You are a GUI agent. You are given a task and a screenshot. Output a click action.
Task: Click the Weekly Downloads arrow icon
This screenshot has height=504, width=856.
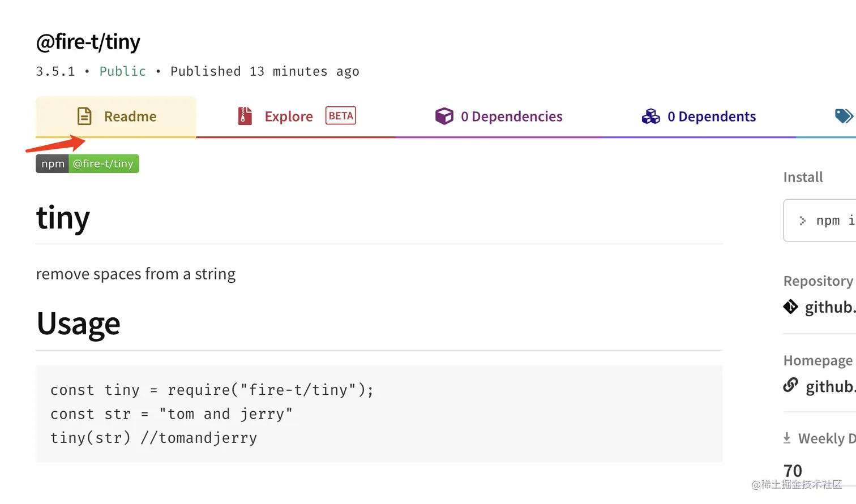(787, 438)
